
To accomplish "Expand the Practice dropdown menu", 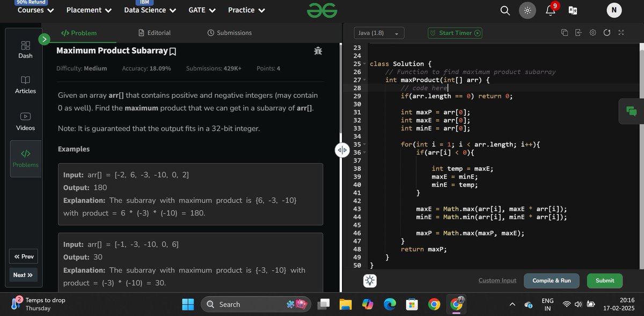I will (x=246, y=10).
